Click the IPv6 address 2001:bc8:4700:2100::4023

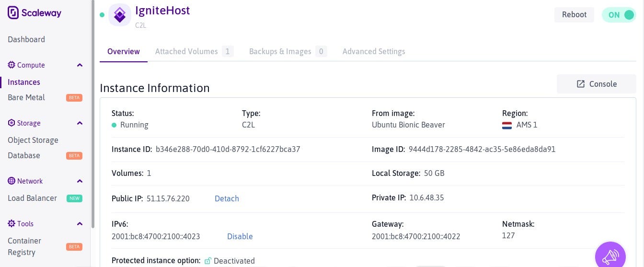(156, 236)
